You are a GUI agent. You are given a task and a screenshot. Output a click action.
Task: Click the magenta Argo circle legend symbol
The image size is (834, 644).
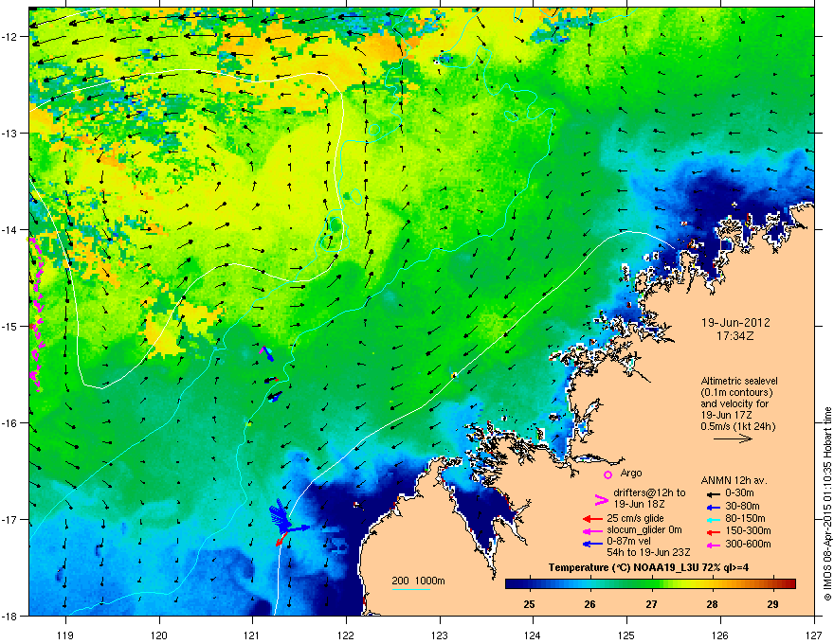coord(607,474)
